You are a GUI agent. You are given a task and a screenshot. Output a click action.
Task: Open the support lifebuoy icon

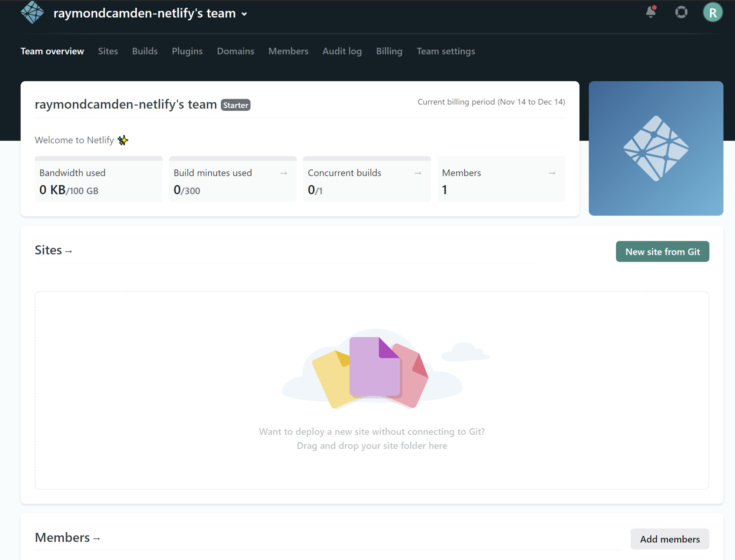pos(681,12)
